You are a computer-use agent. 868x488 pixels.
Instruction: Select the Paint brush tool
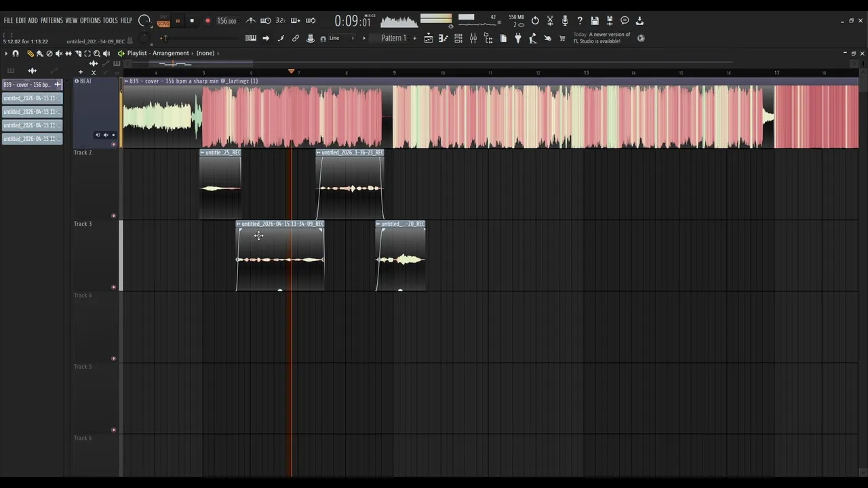(40, 54)
